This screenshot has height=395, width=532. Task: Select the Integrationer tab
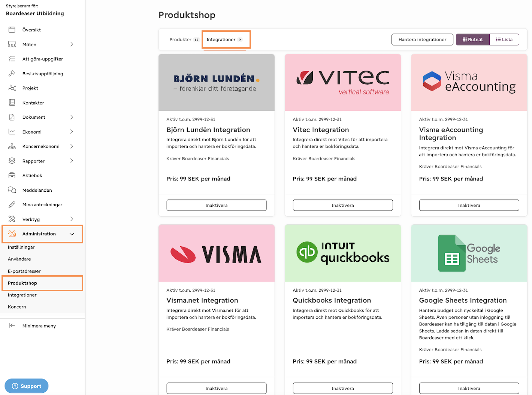click(224, 39)
